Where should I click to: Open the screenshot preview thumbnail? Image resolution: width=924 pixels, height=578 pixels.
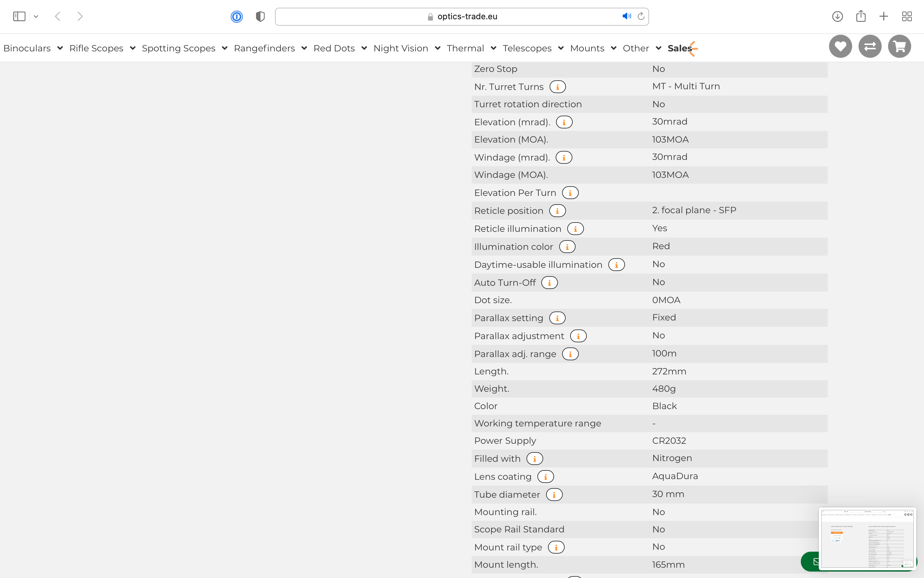[868, 538]
